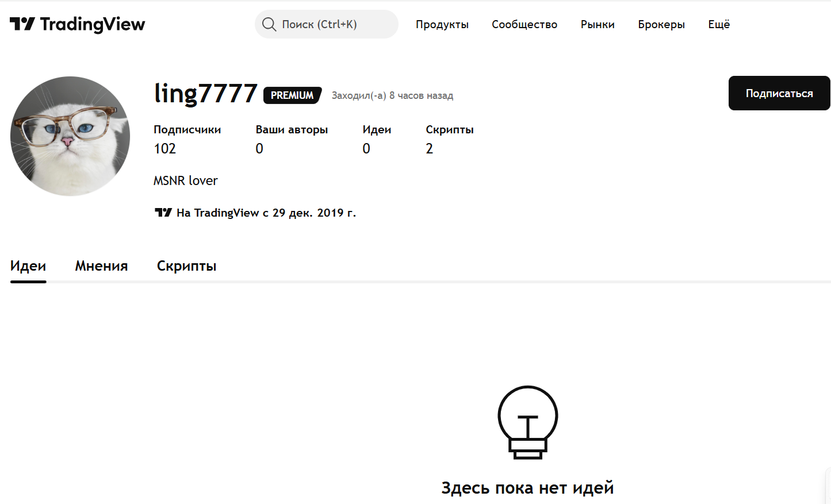
Task: Open the Продукты navigation menu
Action: (442, 24)
